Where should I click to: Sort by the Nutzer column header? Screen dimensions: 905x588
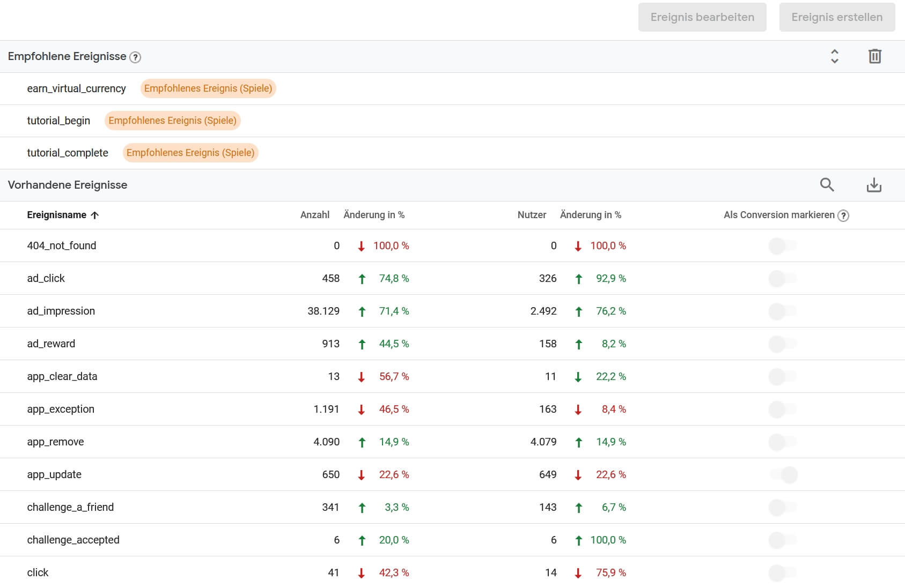coord(531,215)
